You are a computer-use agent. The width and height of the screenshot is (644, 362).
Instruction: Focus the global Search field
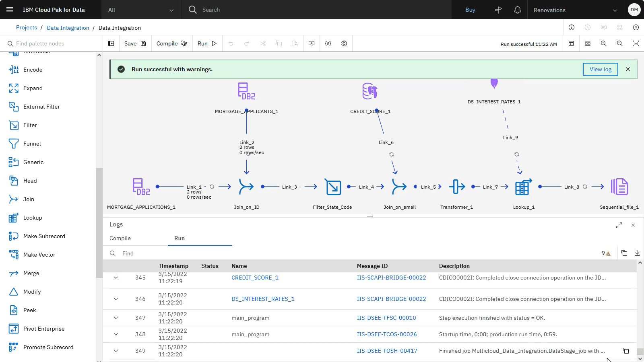pos(316,10)
